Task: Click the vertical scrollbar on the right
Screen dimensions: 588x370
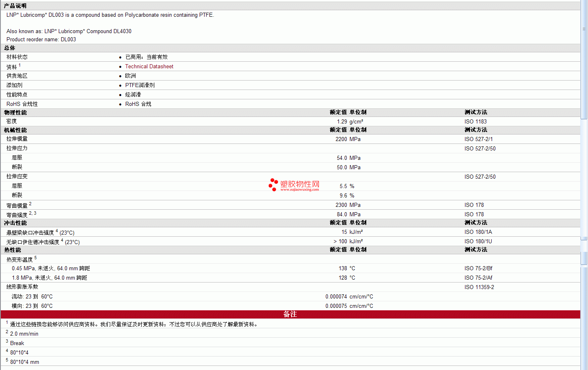Action: click(584, 185)
